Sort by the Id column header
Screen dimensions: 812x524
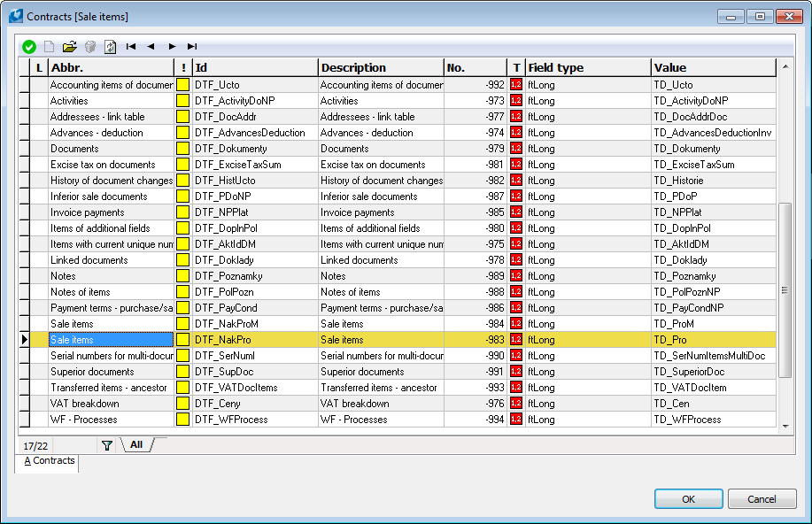pos(255,68)
